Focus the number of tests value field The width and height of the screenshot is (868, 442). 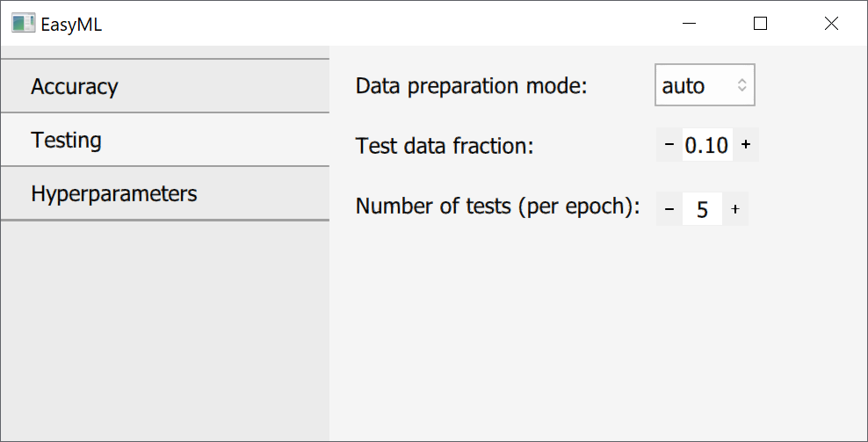pyautogui.click(x=702, y=209)
